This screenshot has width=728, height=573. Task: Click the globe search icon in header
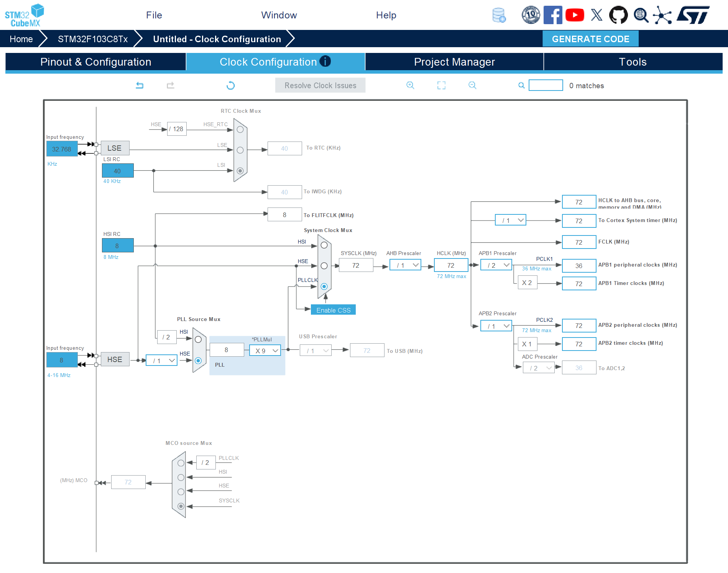(641, 15)
